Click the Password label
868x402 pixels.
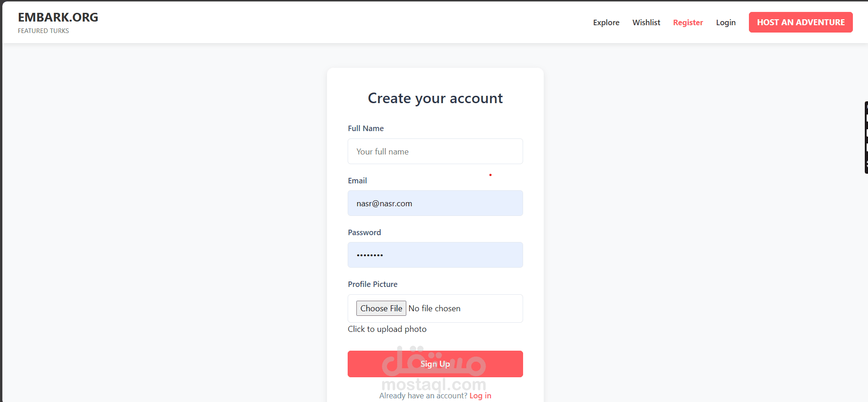364,232
